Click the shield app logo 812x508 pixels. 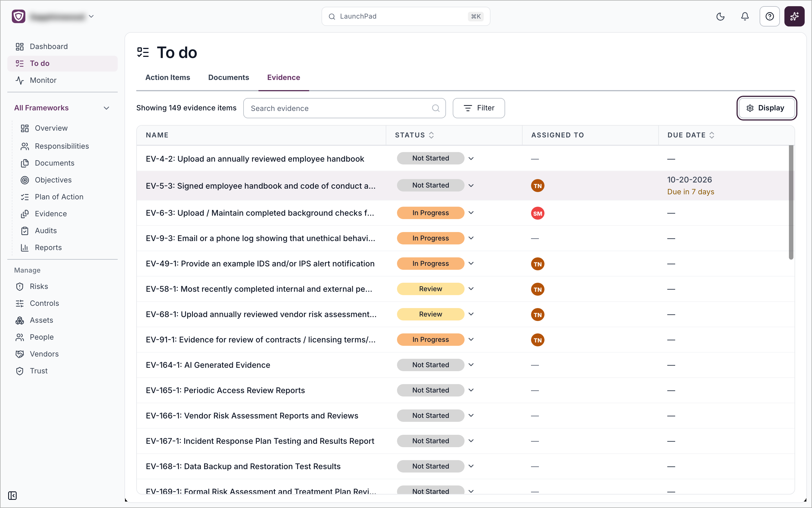(19, 16)
